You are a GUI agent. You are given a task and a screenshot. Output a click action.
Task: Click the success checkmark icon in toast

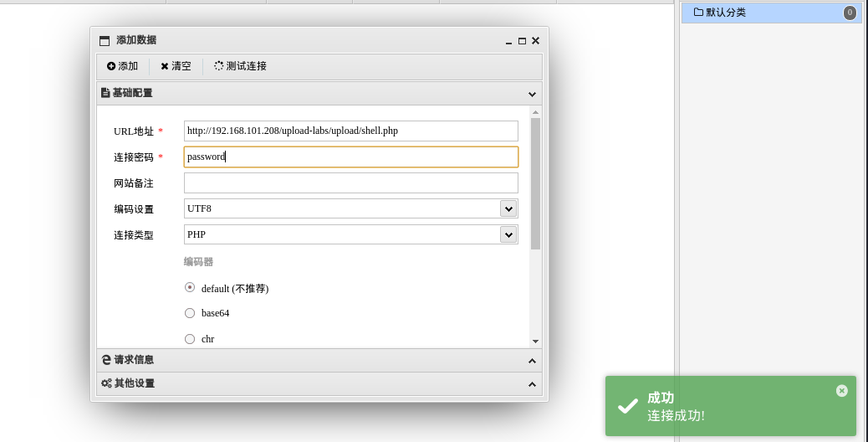(x=628, y=407)
